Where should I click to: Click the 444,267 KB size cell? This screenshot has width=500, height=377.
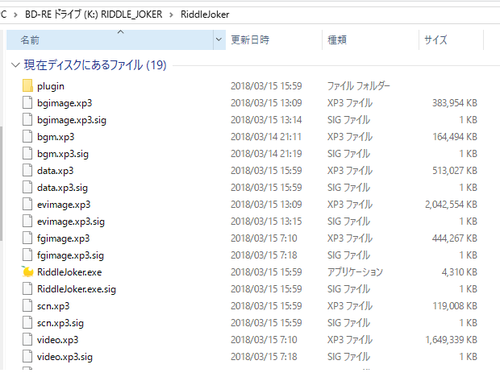tap(455, 238)
